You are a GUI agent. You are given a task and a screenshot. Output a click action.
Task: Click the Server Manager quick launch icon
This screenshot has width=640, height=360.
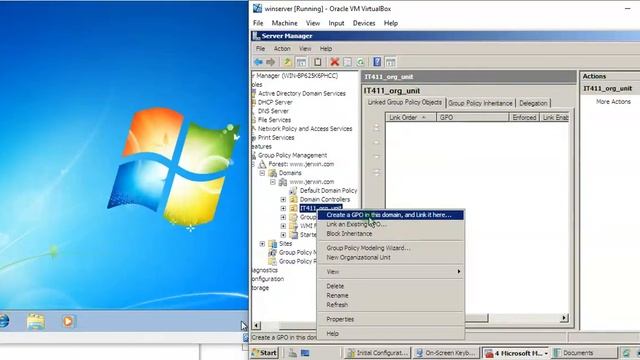293,353
